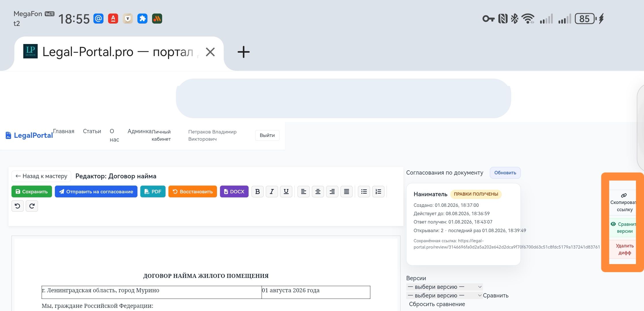This screenshot has width=644, height=311.
Task: Click the Восстановить button
Action: click(x=193, y=192)
